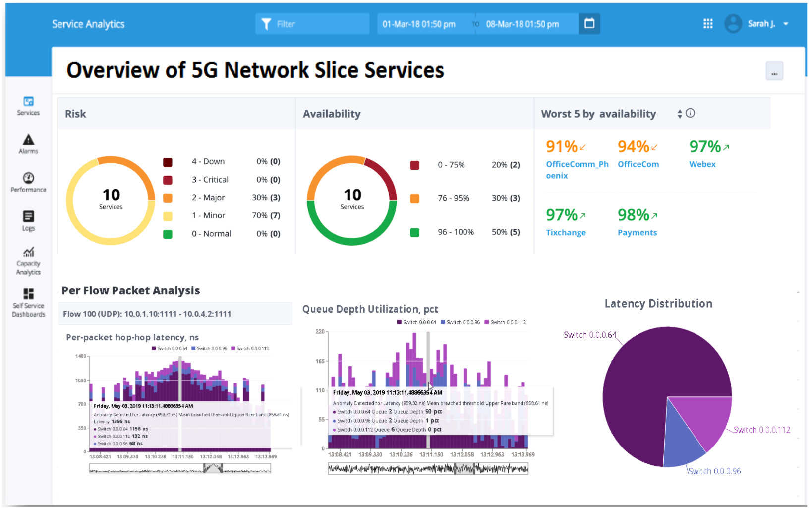Click the orange 2 - Major color swatch

[x=168, y=198]
